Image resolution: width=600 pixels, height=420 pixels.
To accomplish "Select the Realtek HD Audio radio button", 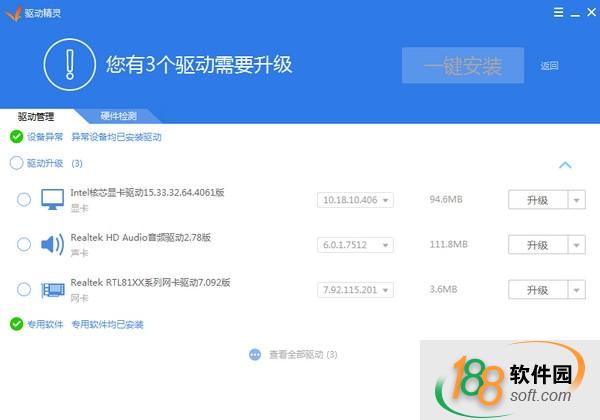I will (x=24, y=244).
